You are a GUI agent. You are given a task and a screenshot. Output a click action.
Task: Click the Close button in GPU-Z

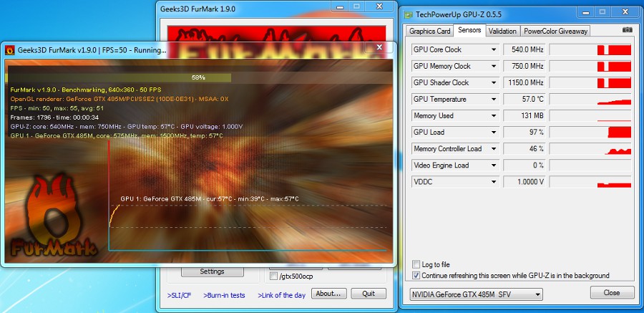coord(612,293)
